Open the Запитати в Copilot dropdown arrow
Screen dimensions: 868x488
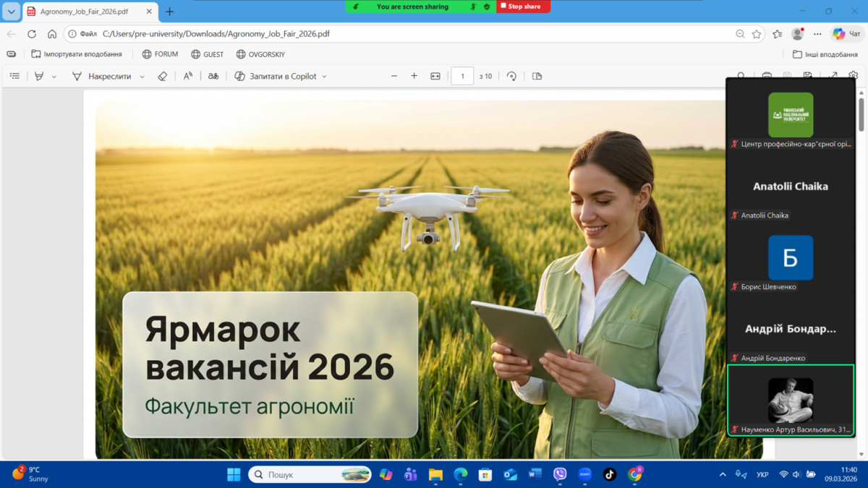pyautogui.click(x=324, y=77)
